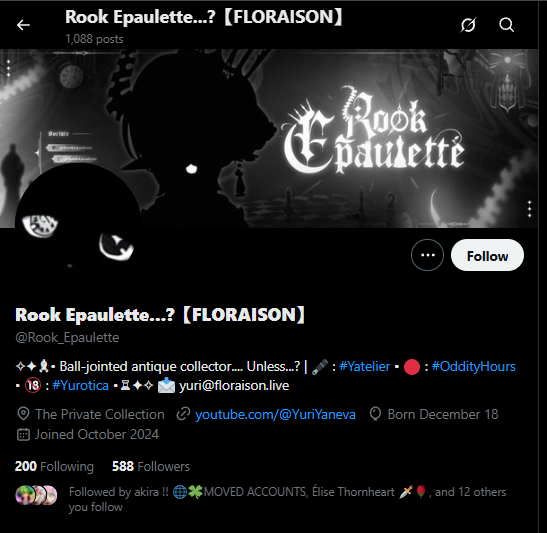
Task: Open the search magnifier icon in the header
Action: [507, 25]
